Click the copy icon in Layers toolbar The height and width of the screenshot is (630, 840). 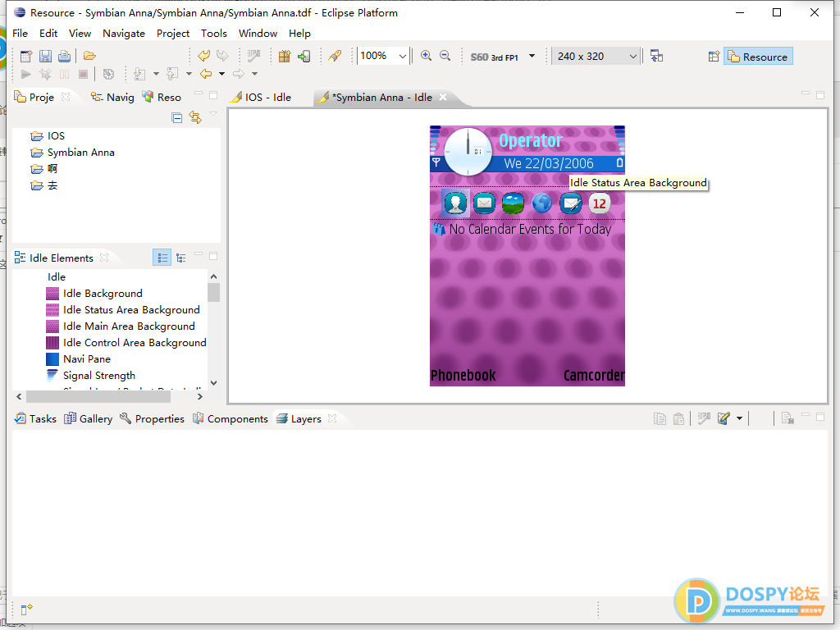tap(660, 418)
